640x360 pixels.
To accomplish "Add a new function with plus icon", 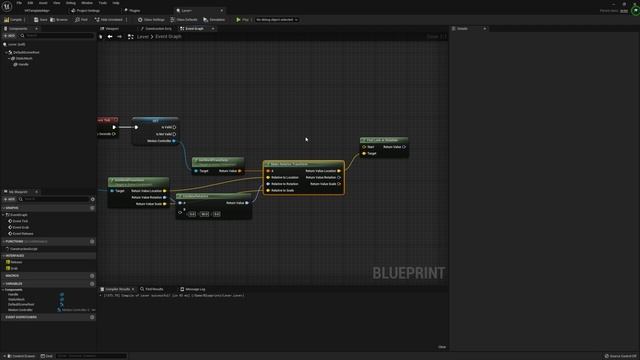I will (92, 242).
